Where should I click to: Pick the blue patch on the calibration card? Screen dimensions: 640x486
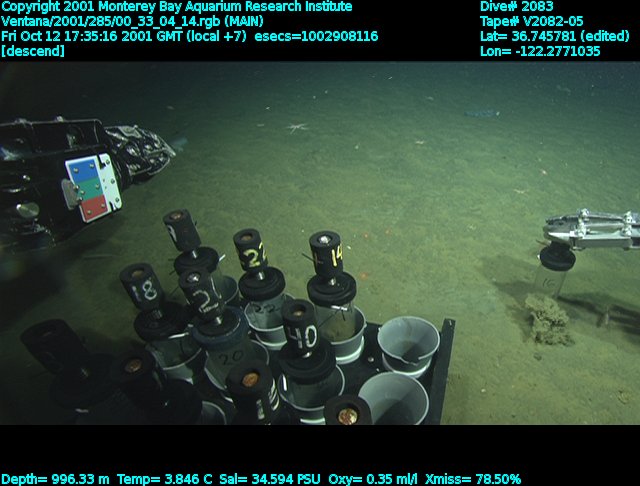click(x=82, y=169)
